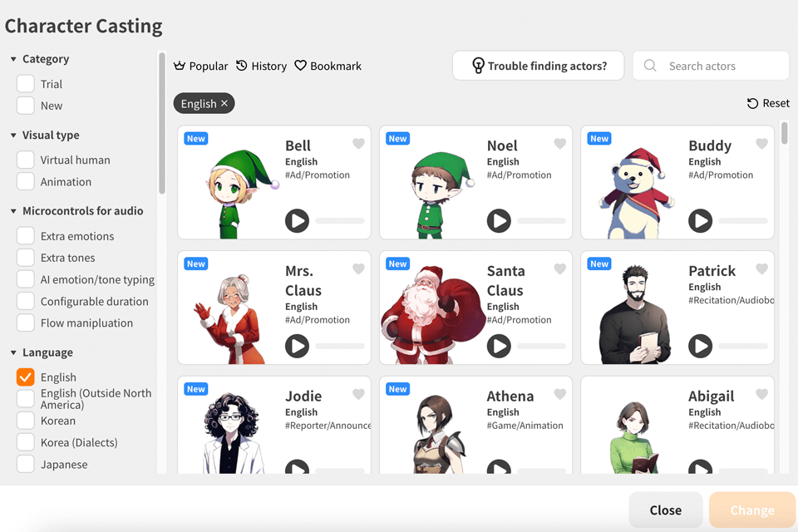This screenshot has width=798, height=532.
Task: Click the Search actors field
Action: click(x=711, y=66)
